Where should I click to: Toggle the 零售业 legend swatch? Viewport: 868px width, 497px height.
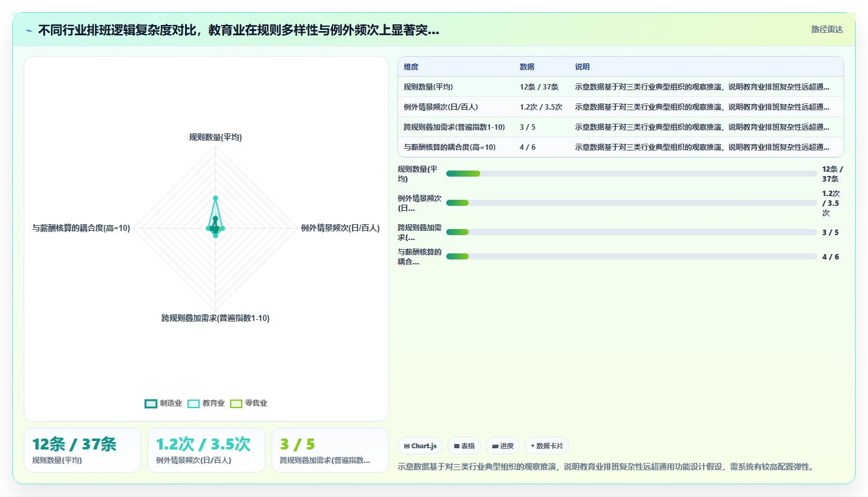[x=236, y=403]
